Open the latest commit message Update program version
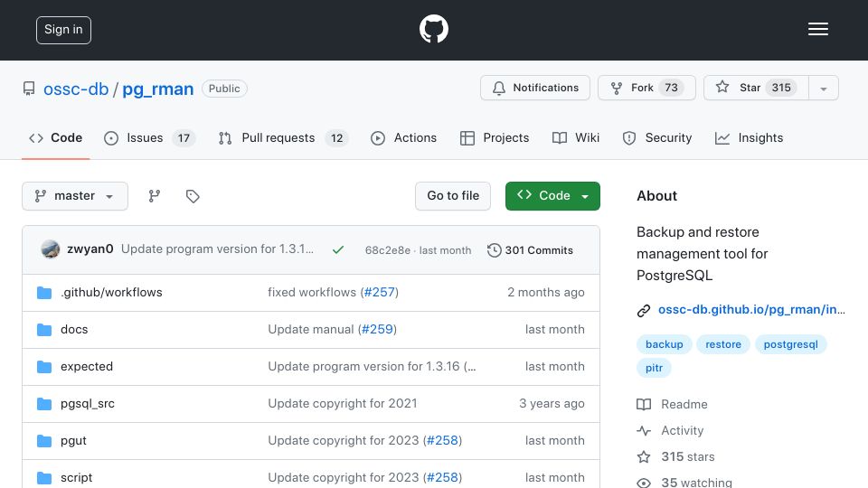The height and width of the screenshot is (488, 868). [x=217, y=249]
